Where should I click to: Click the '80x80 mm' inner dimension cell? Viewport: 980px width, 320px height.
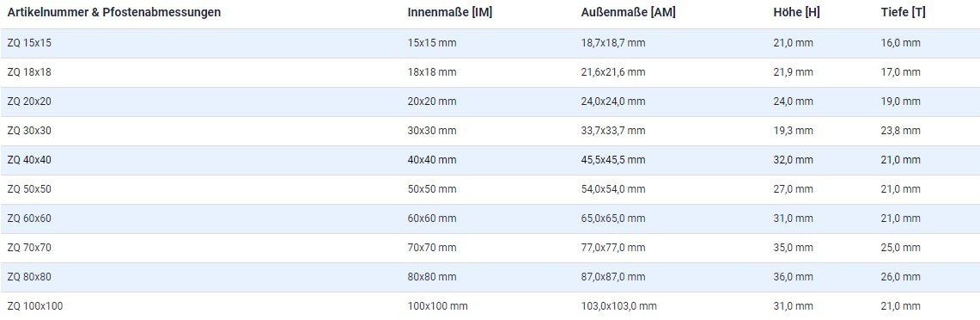[432, 277]
